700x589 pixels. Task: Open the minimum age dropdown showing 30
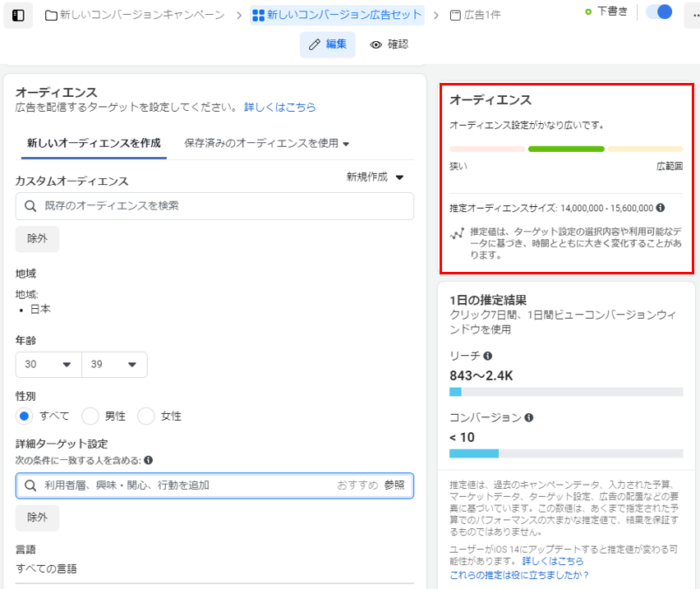click(48, 365)
